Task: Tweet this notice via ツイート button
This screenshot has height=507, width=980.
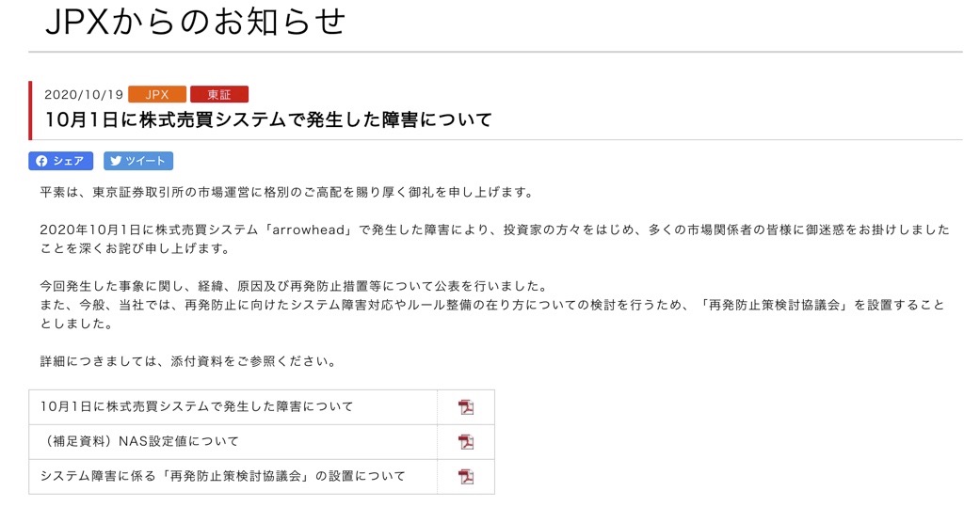Action: (x=138, y=161)
